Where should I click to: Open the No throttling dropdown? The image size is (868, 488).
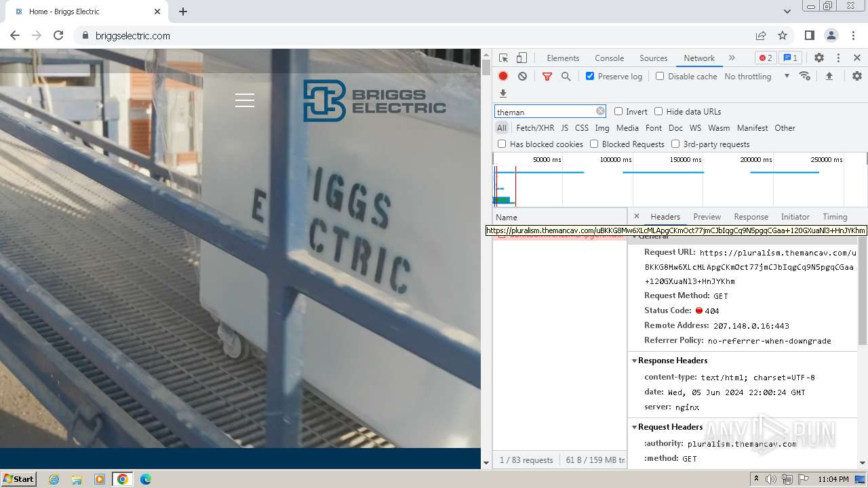(757, 76)
